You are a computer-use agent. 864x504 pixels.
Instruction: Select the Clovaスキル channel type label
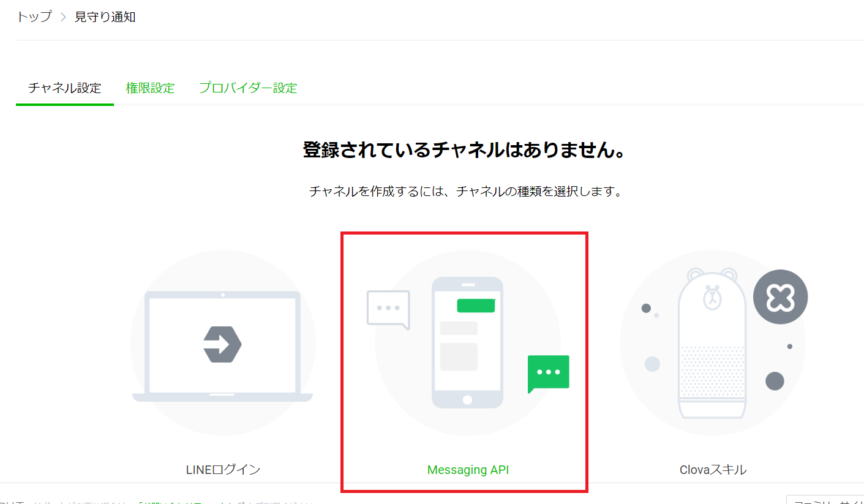pyautogui.click(x=712, y=470)
